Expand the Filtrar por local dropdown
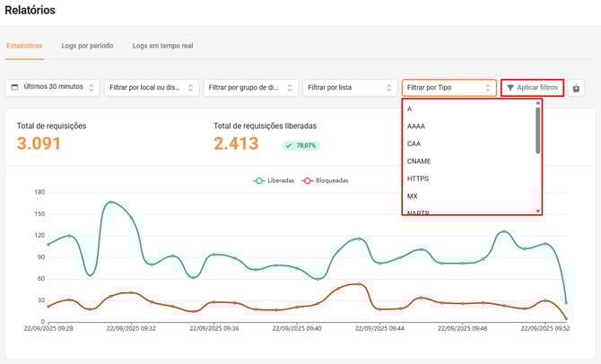The width and height of the screenshot is (601, 364). 151,88
